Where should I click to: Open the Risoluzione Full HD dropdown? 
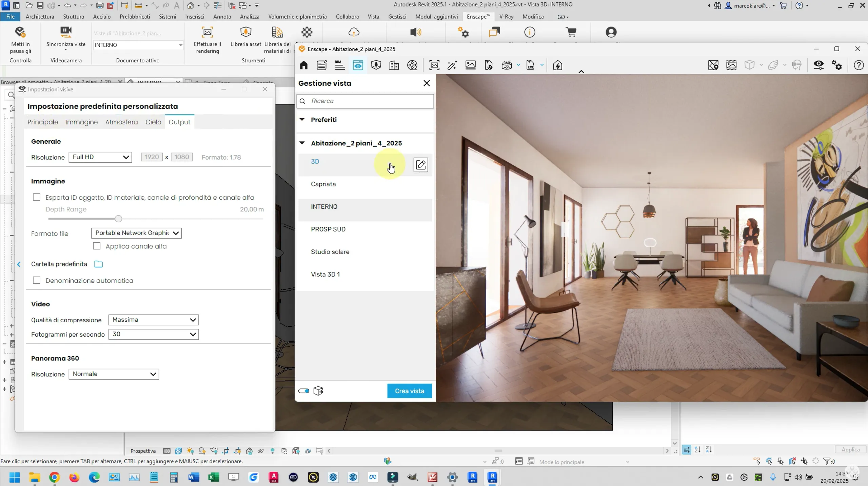click(100, 157)
